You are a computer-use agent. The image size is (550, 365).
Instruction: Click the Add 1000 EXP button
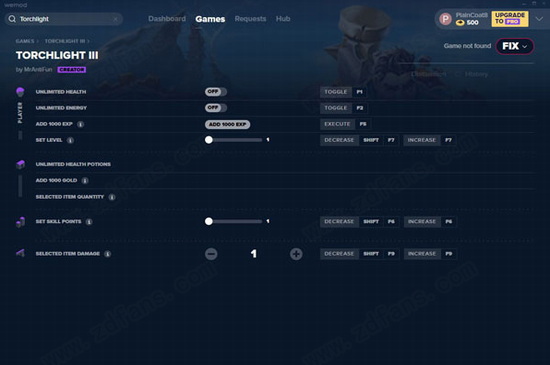point(227,124)
